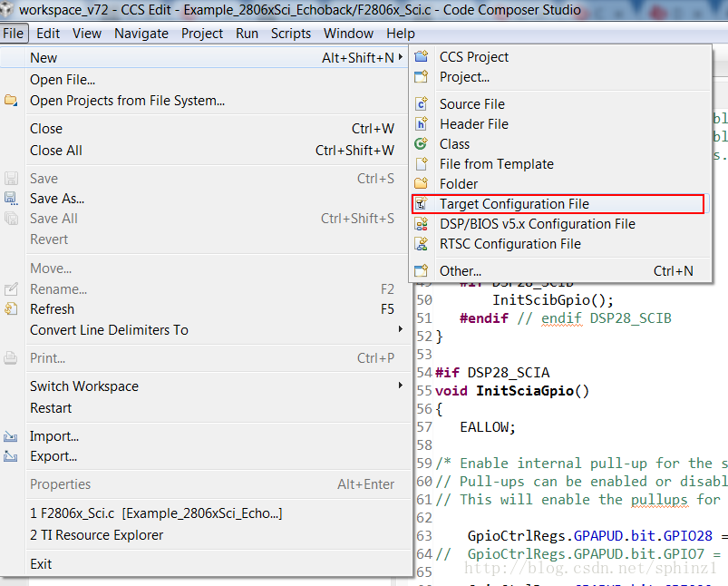
Task: Select Refresh menu entry
Action: pos(206,309)
